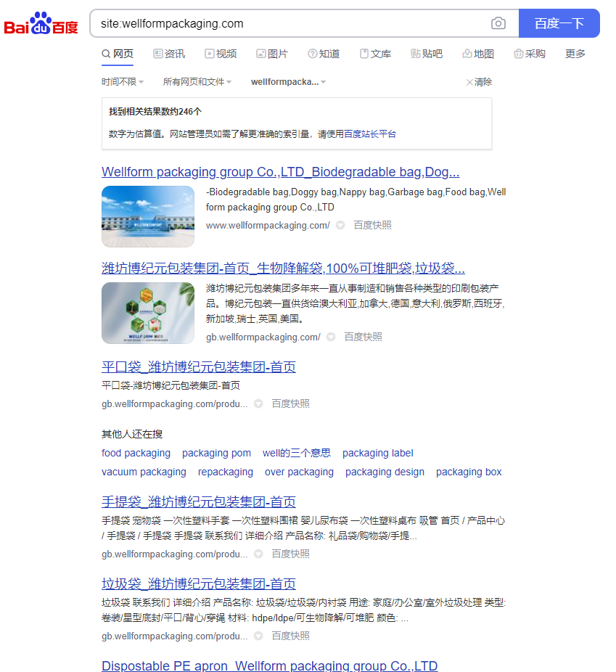Search related term packaging pom
616x672 pixels.
click(x=216, y=453)
